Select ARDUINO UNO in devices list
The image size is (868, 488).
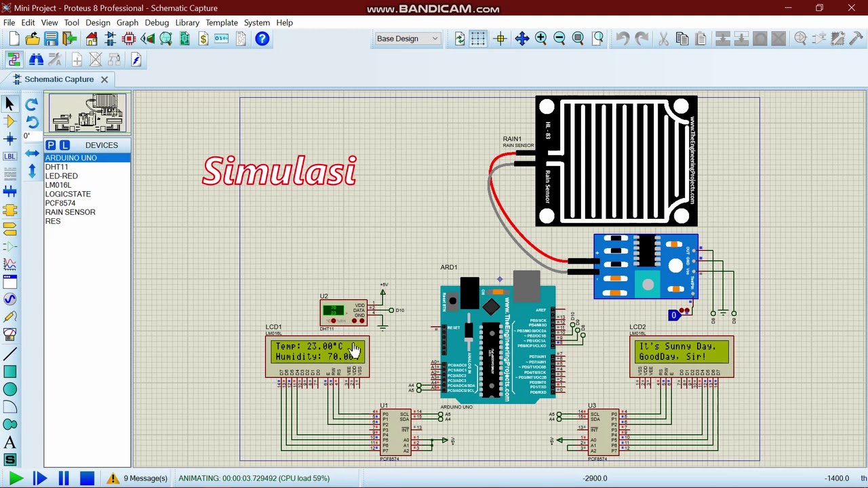click(87, 158)
